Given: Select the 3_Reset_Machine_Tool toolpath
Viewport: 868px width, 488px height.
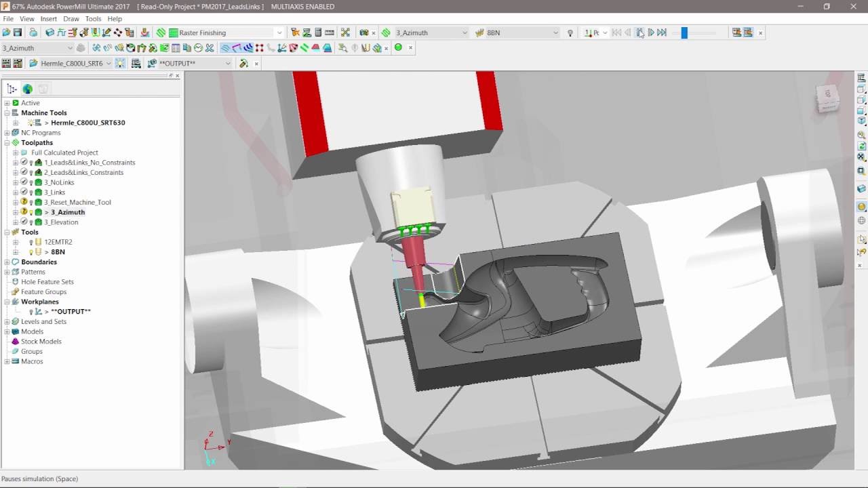Looking at the screenshot, I should click(x=77, y=202).
